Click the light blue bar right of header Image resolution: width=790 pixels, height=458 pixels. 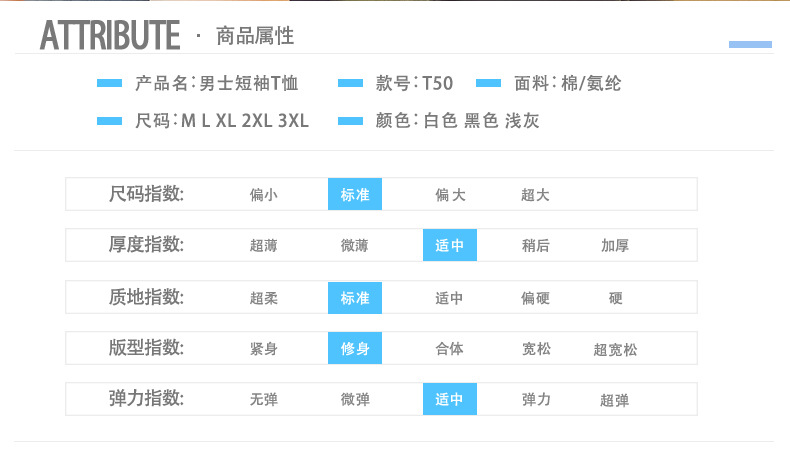[750, 45]
